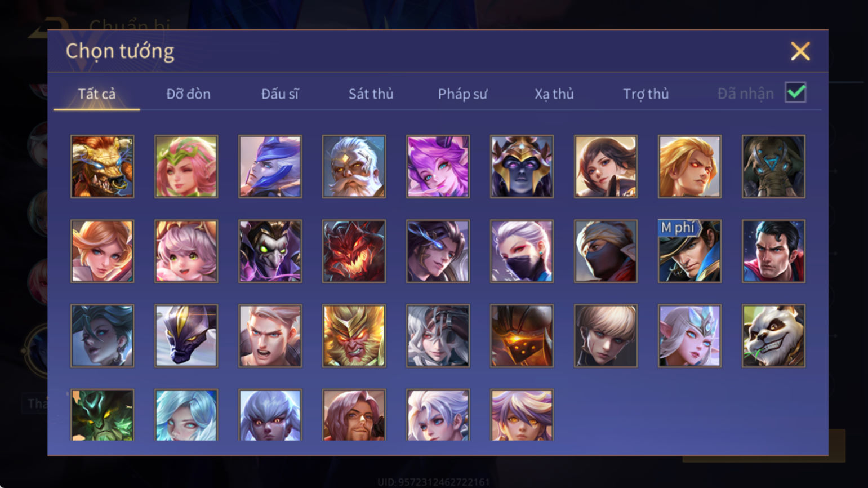868x488 pixels.
Task: Filter heroes by 'Xạ thủ' tab
Action: (554, 94)
